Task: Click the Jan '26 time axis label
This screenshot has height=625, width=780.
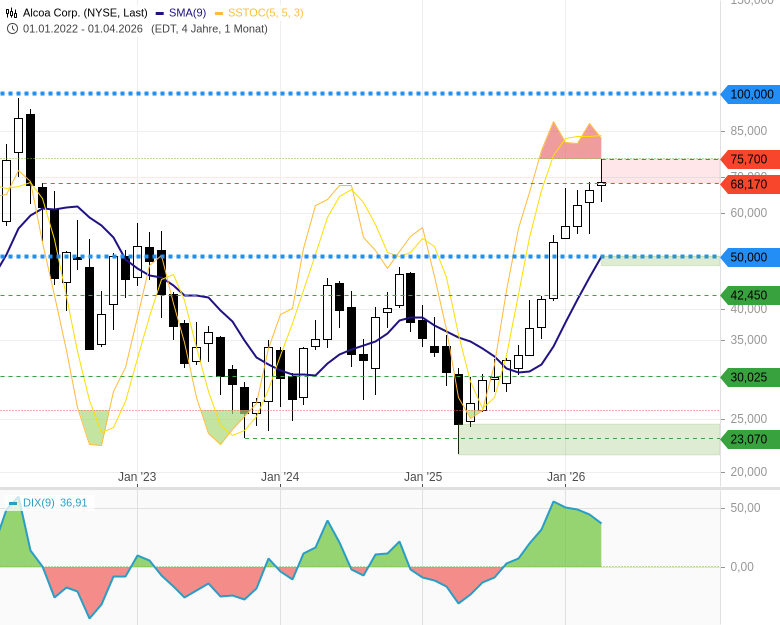Action: [x=566, y=477]
